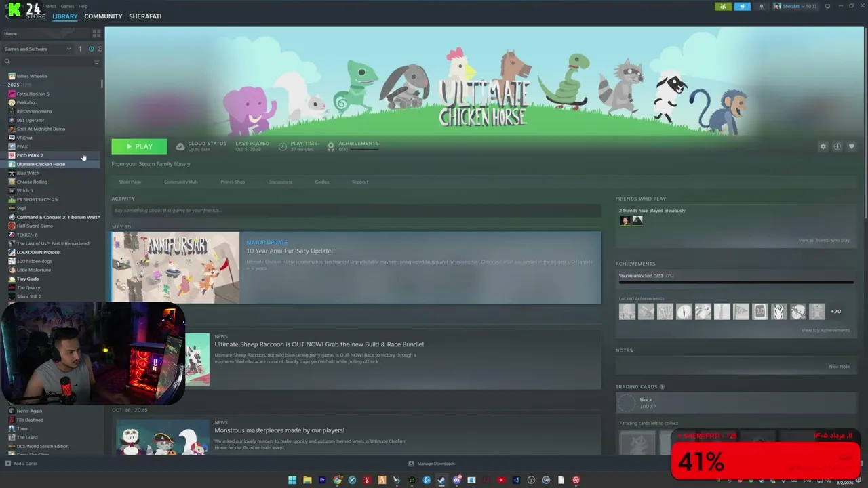The image size is (868, 488).
Task: Select Forza Horizon 5 in library list
Action: [33, 94]
